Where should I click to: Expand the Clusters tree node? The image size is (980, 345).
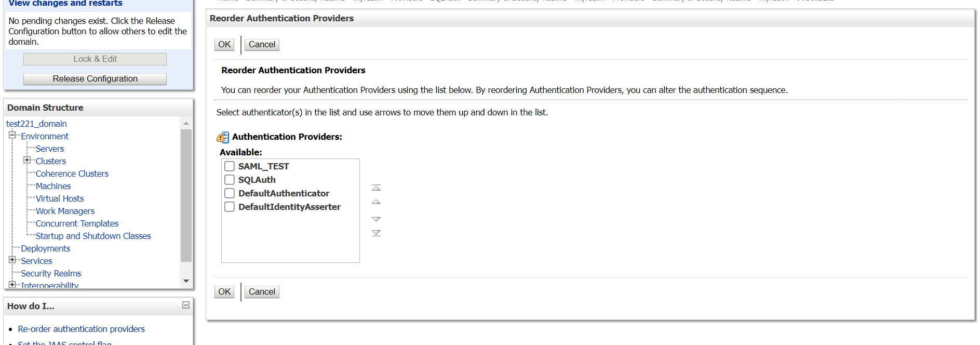pyautogui.click(x=28, y=160)
